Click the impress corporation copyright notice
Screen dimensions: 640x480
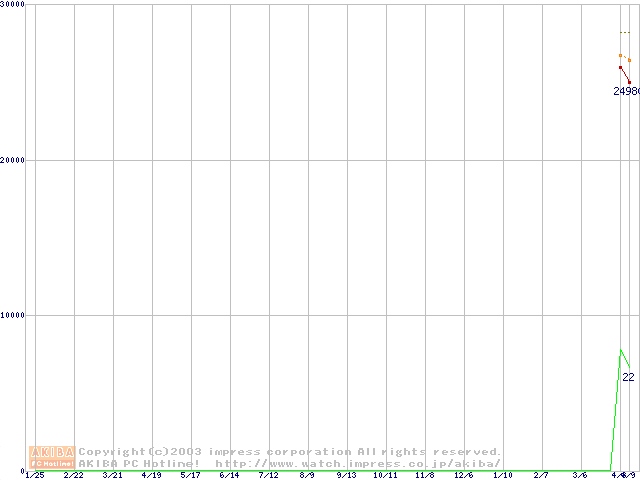(290, 452)
